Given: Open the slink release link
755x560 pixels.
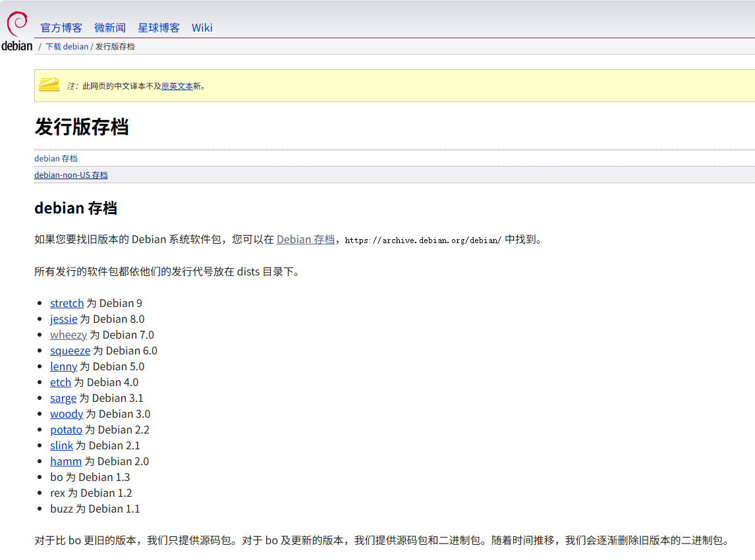Looking at the screenshot, I should click(x=62, y=446).
